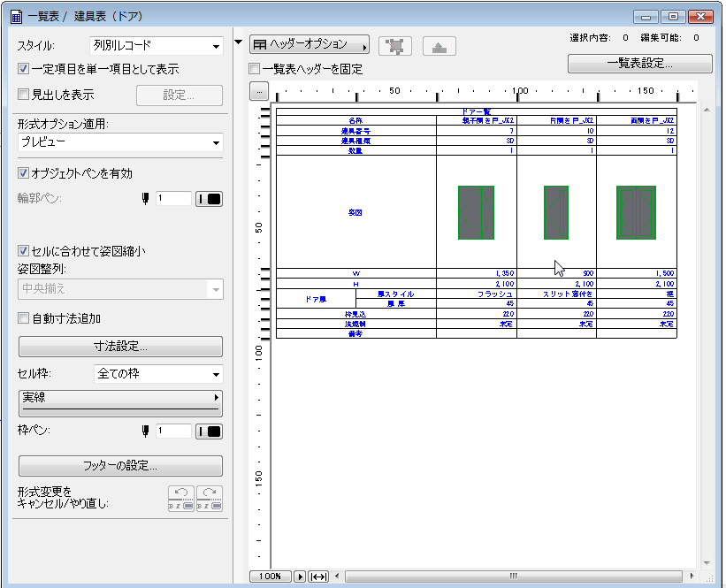Toggle セルに合わせて姿図縮小 checkbox

pyautogui.click(x=23, y=251)
